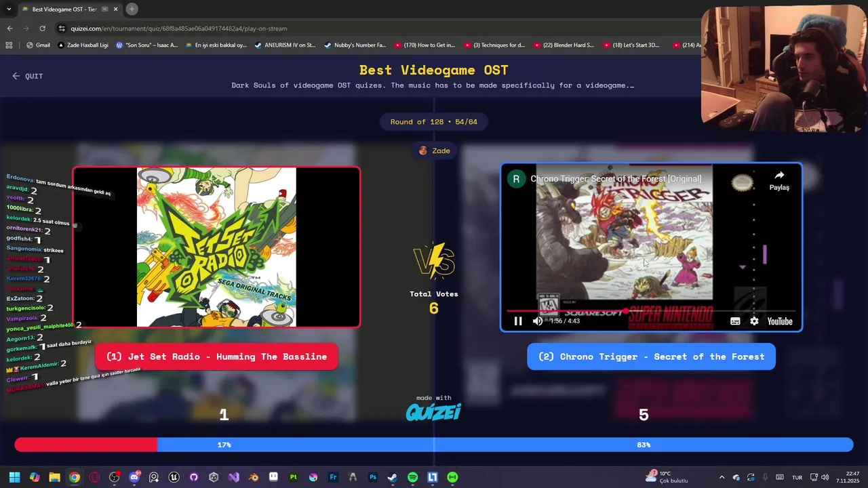Viewport: 868px width, 488px height.
Task: Open Nubby's Number Fa... bookmark
Action: point(355,45)
